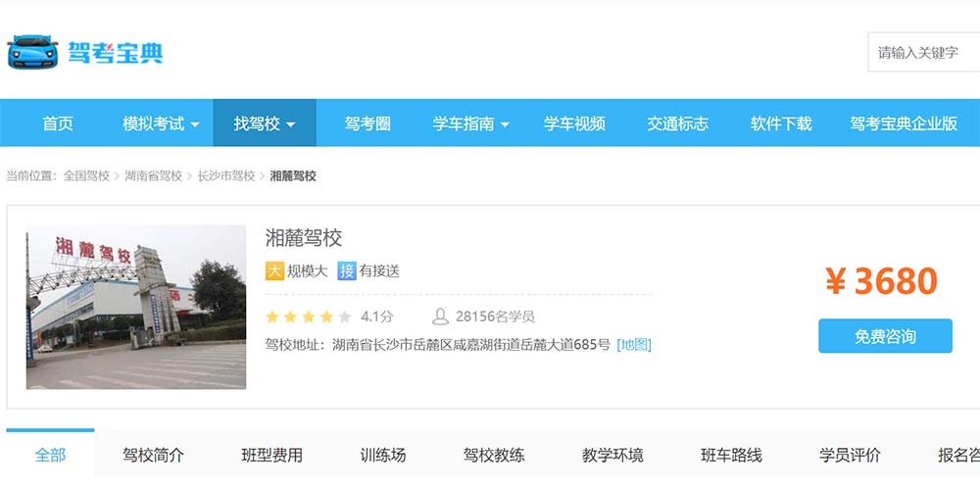980x487 pixels.
Task: Expand the 找驾校 dropdown menu
Action: (x=264, y=123)
